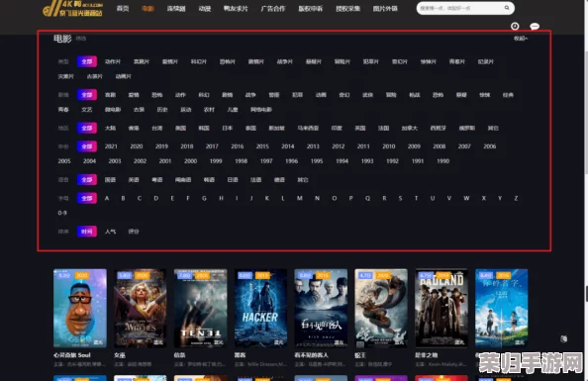
Task: Choose 日本 in the region filter
Action: pos(228,128)
